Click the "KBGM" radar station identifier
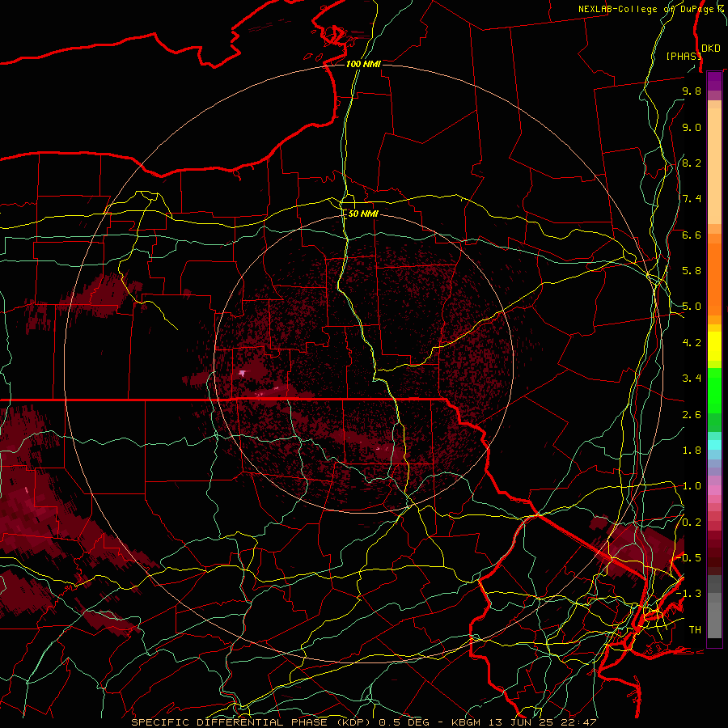The width and height of the screenshot is (728, 728). coord(465,722)
